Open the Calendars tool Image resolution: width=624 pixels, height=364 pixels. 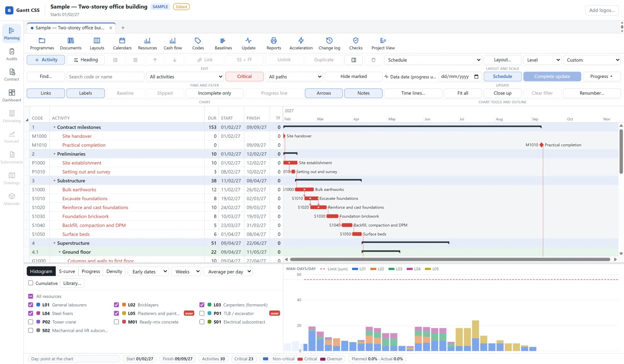(122, 44)
